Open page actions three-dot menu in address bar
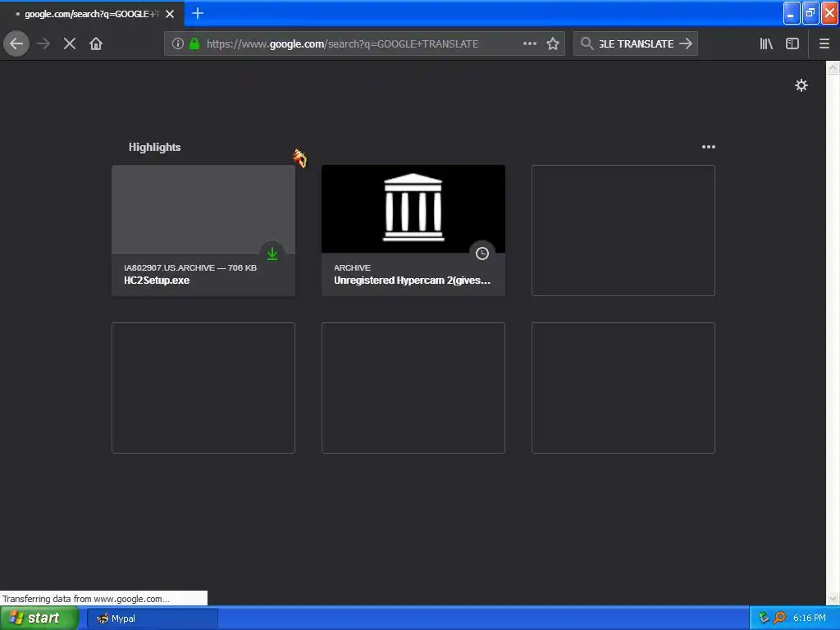This screenshot has width=840, height=630. point(530,44)
